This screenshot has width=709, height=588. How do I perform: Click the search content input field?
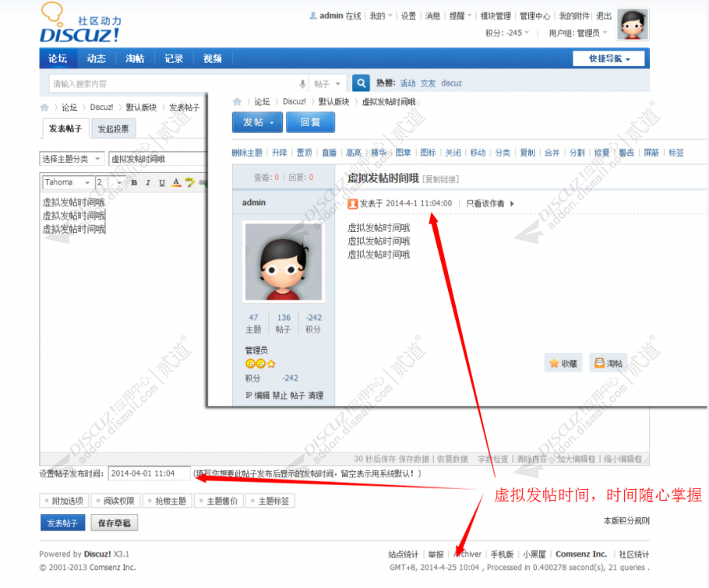(173, 83)
